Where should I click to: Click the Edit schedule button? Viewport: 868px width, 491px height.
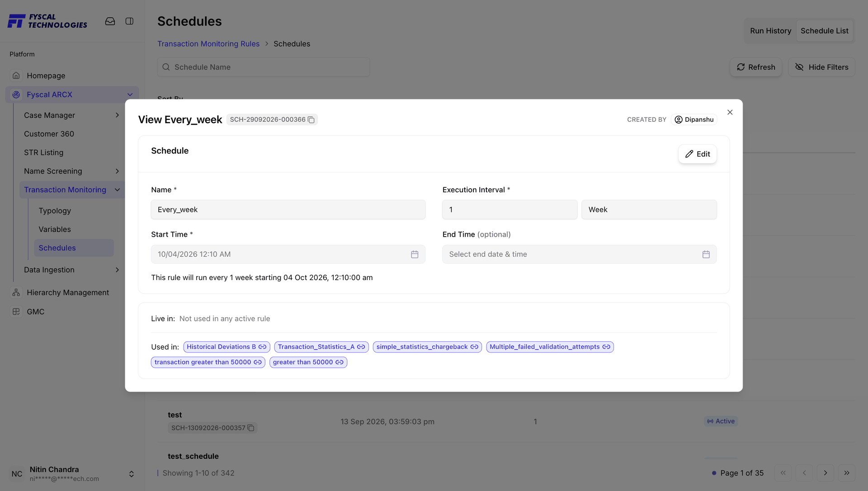(x=697, y=154)
